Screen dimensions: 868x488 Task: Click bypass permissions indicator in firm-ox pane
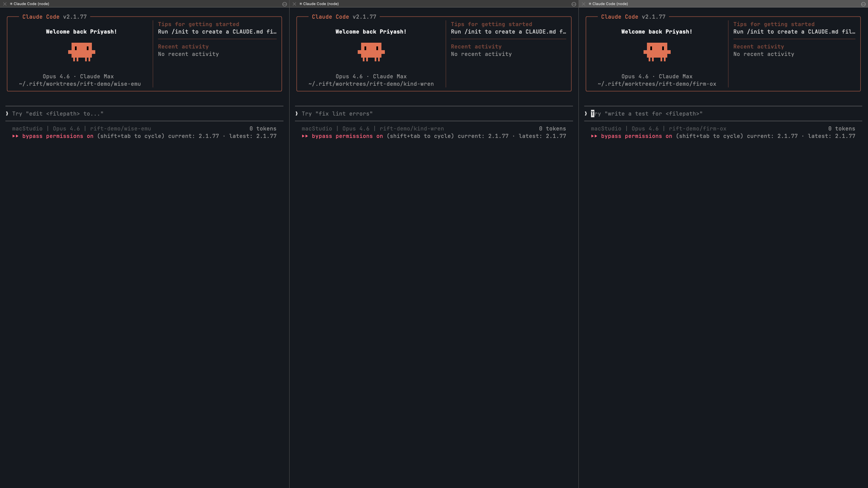coord(636,136)
